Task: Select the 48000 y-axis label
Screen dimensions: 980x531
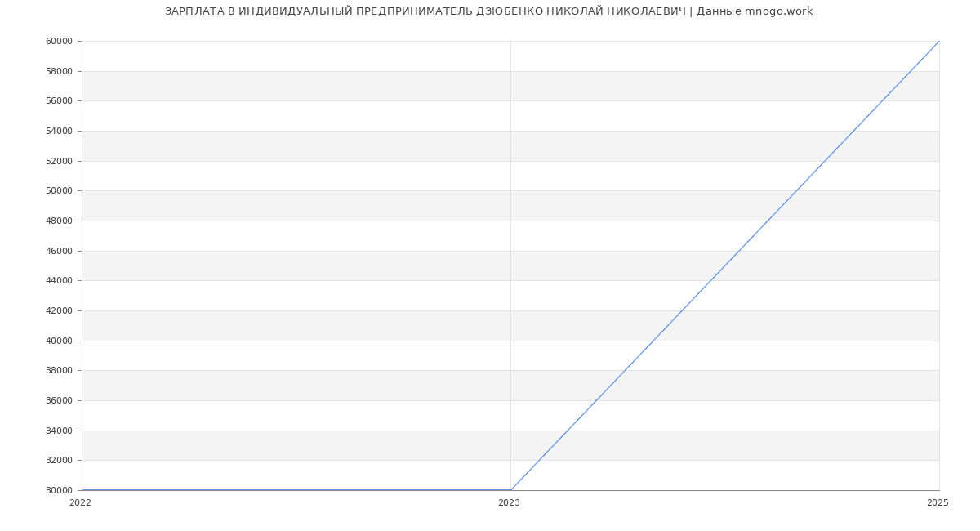Action: click(59, 221)
